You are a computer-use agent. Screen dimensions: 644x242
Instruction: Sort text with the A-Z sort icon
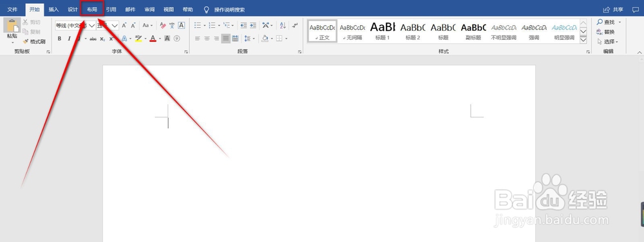(x=283, y=26)
